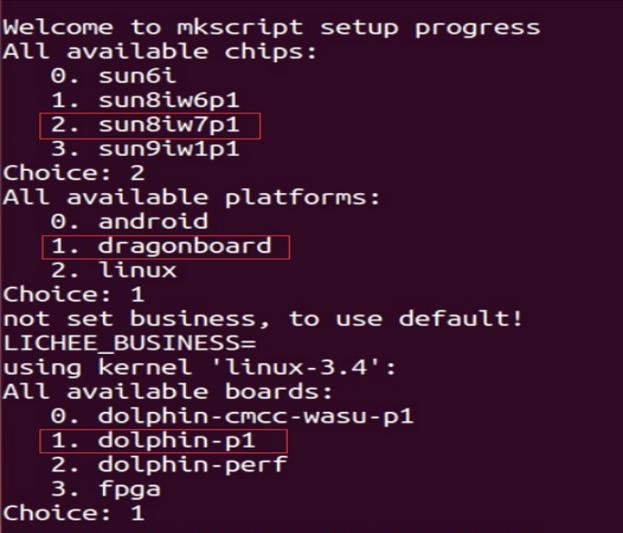623x533 pixels.
Task: Click the "using kernel 'linux-3.4'" line
Action: pyautogui.click(x=199, y=368)
